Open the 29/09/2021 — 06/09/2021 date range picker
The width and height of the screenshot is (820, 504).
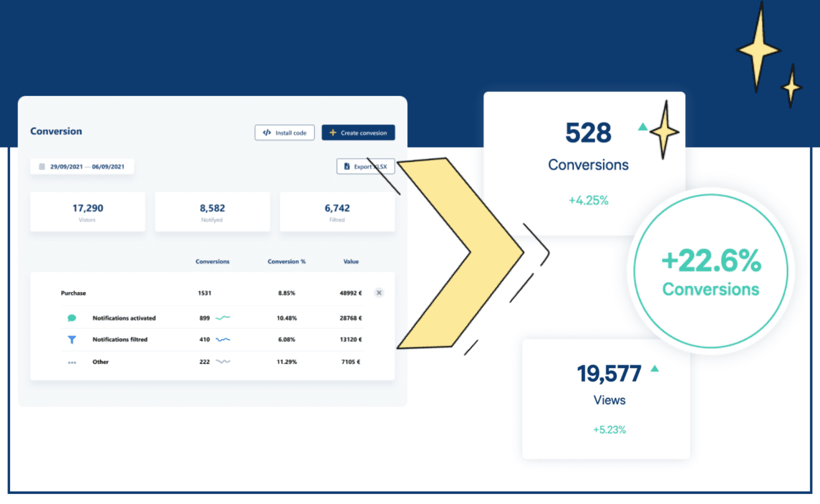(x=82, y=166)
